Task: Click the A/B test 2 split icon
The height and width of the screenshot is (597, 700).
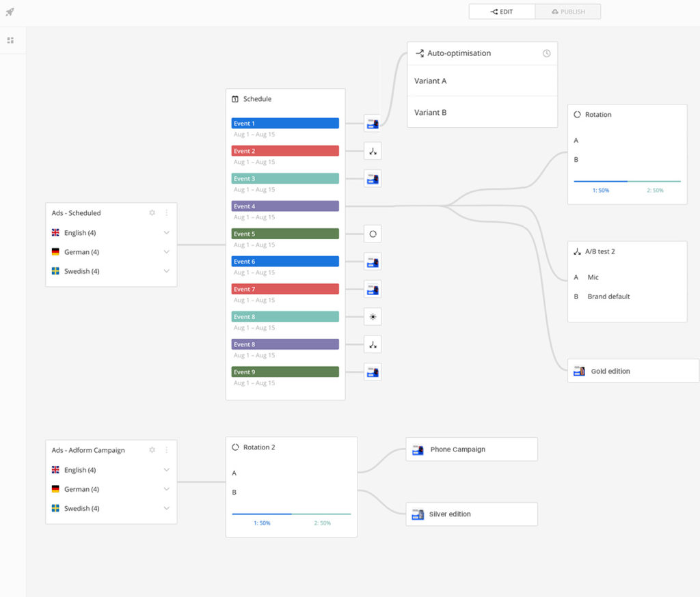Action: (577, 251)
